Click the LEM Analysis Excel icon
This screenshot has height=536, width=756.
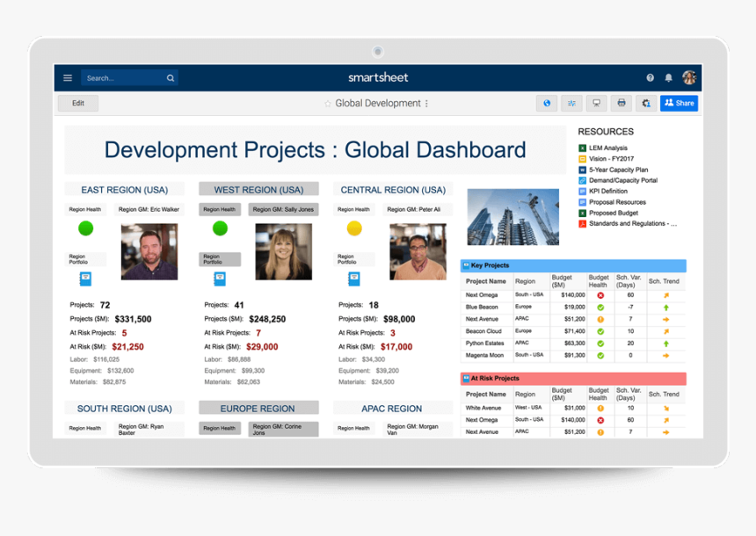(x=583, y=148)
